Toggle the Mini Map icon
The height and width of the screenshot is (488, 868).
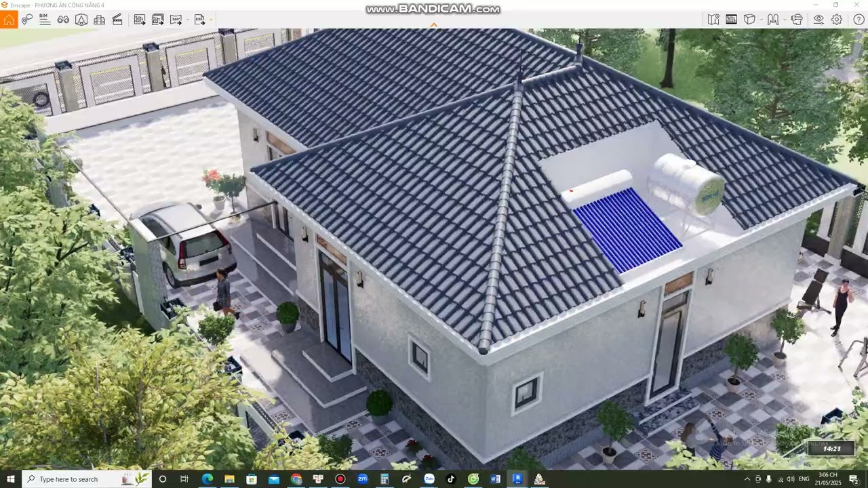tap(713, 20)
